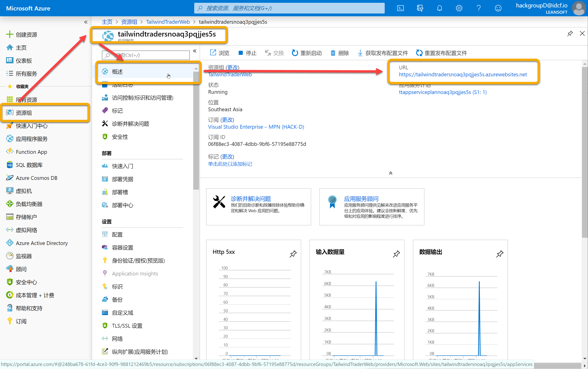Open 负载均衡器 in the sidebar
588x369 pixels.
[24, 204]
